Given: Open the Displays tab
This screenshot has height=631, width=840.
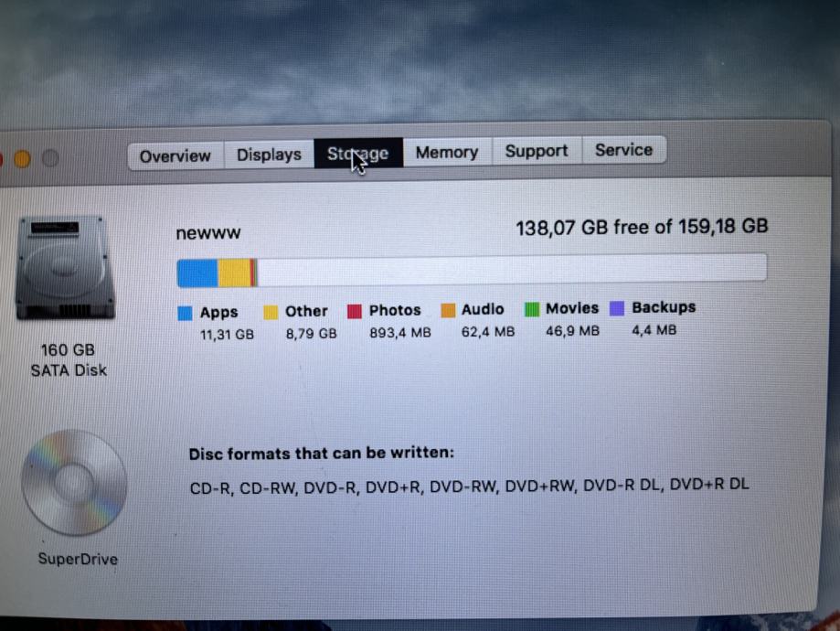Looking at the screenshot, I should click(269, 155).
